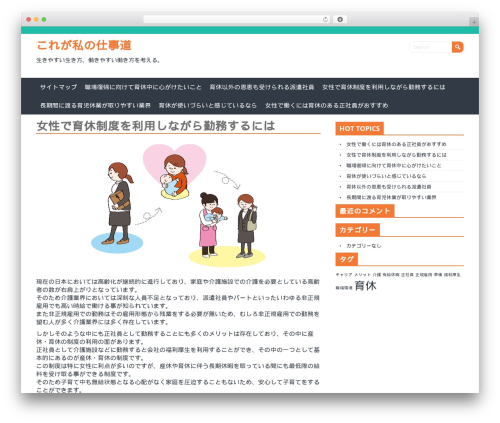This screenshot has width=500, height=423.
Task: Select menu item 職場復帰に向けて育休中に心がけたいこと
Action: point(143,87)
